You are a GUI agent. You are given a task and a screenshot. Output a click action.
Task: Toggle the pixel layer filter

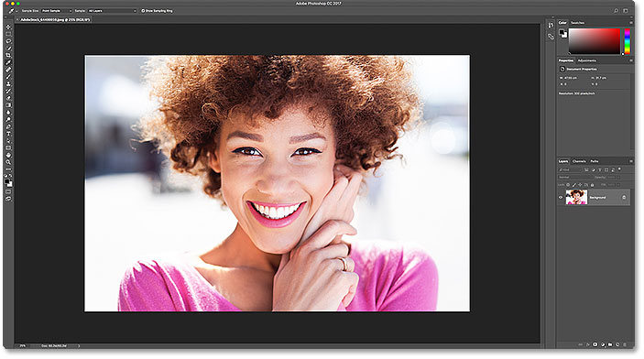pos(586,169)
